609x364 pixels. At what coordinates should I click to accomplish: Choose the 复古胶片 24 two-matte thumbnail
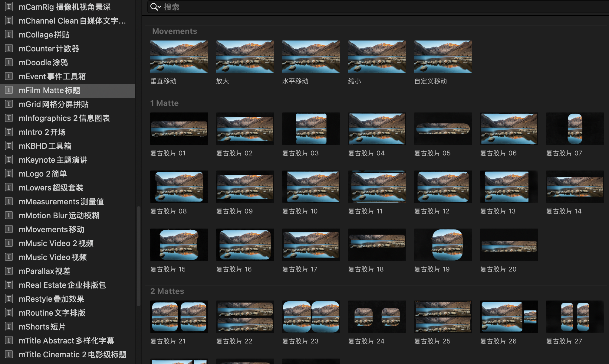point(377,317)
